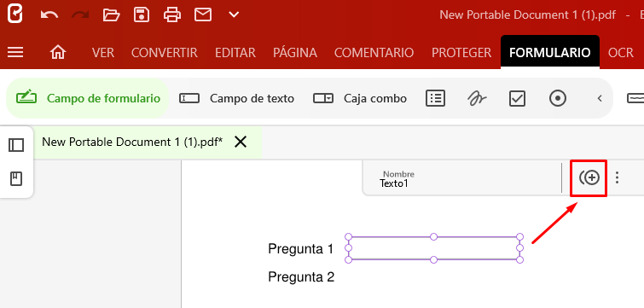Switch to the COMENTARIO tab
The width and height of the screenshot is (644, 308).
click(x=374, y=53)
